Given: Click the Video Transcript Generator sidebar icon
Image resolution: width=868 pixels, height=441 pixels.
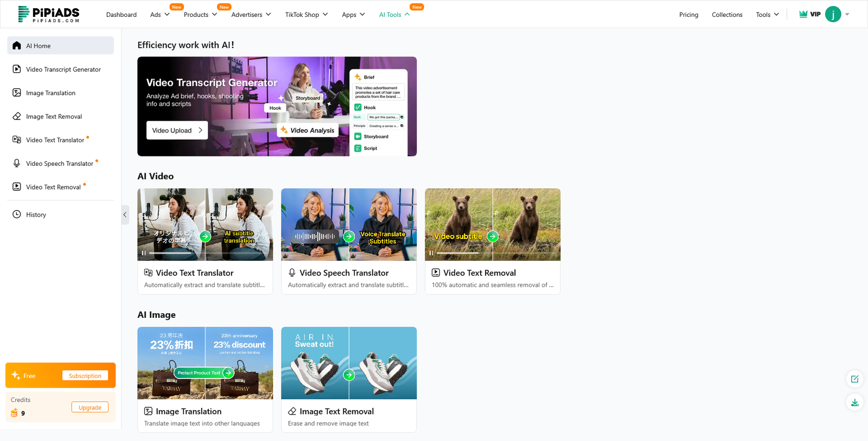Looking at the screenshot, I should pyautogui.click(x=17, y=69).
